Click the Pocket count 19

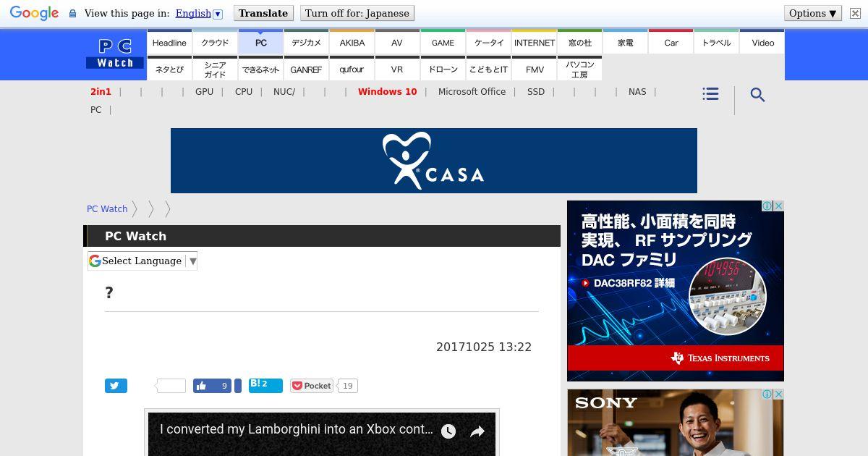[347, 386]
